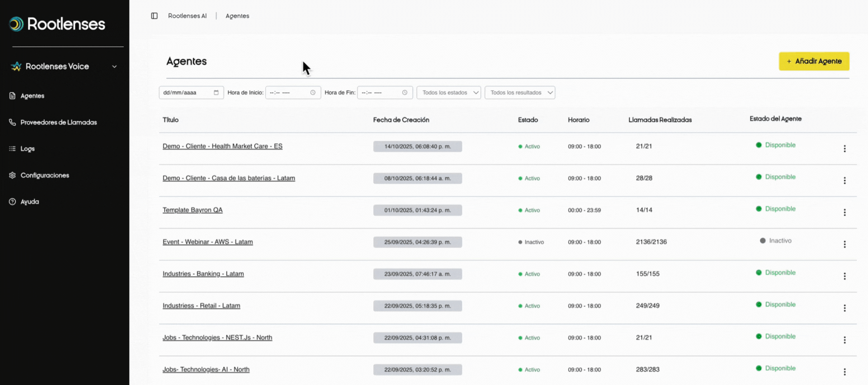Go to Proveedores de Llamadas
The image size is (868, 385).
click(x=59, y=122)
